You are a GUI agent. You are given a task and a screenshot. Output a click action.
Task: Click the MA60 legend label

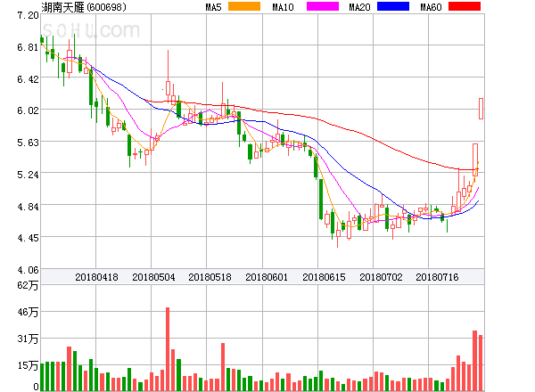tap(431, 7)
